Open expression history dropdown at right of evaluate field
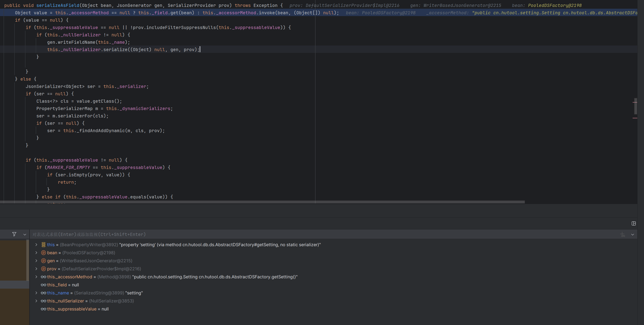Viewport: 644px width, 325px height. point(632,235)
